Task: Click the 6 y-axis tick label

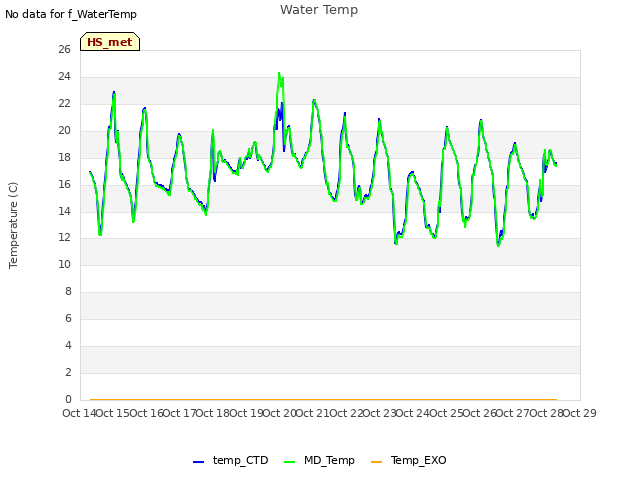Action: (68, 318)
